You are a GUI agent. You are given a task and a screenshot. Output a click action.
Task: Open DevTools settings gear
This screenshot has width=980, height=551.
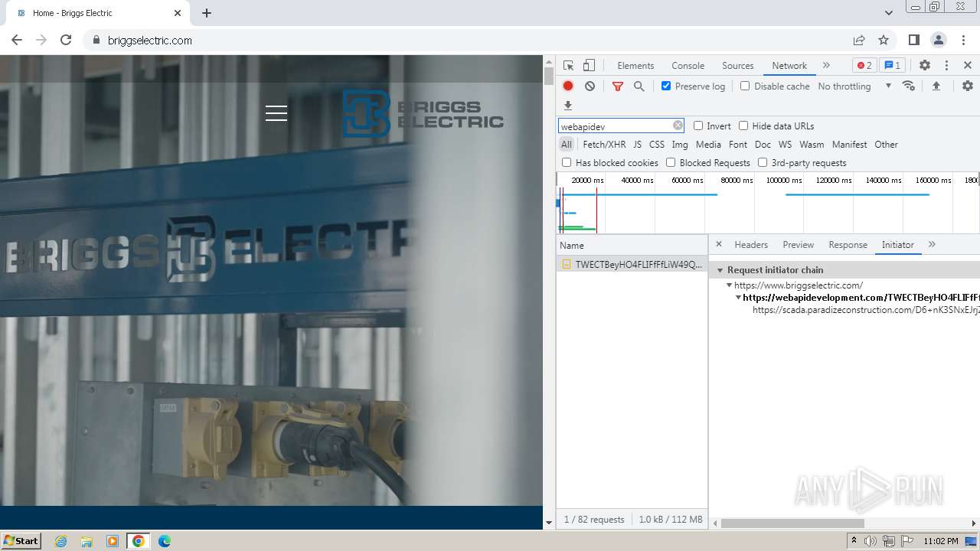pos(925,65)
